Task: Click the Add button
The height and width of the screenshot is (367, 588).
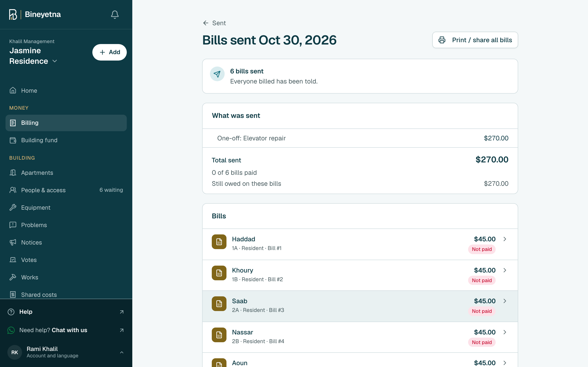Action: point(109,52)
